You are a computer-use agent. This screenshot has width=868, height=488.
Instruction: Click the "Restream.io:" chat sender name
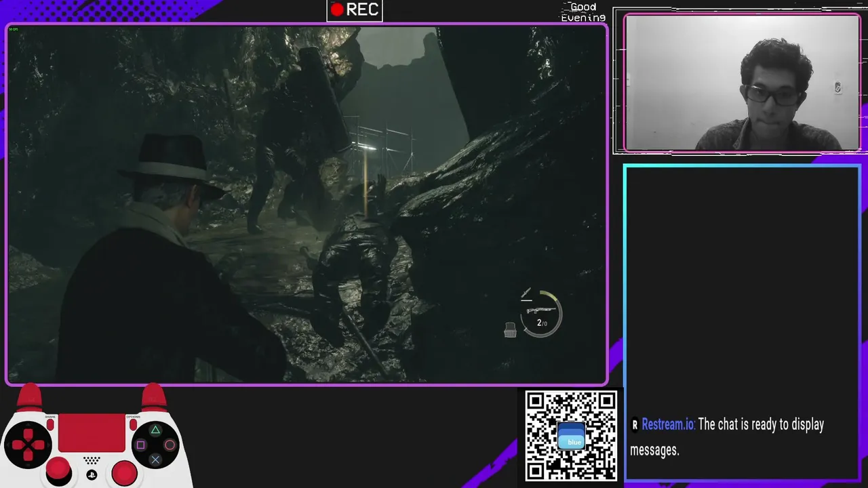click(x=668, y=425)
